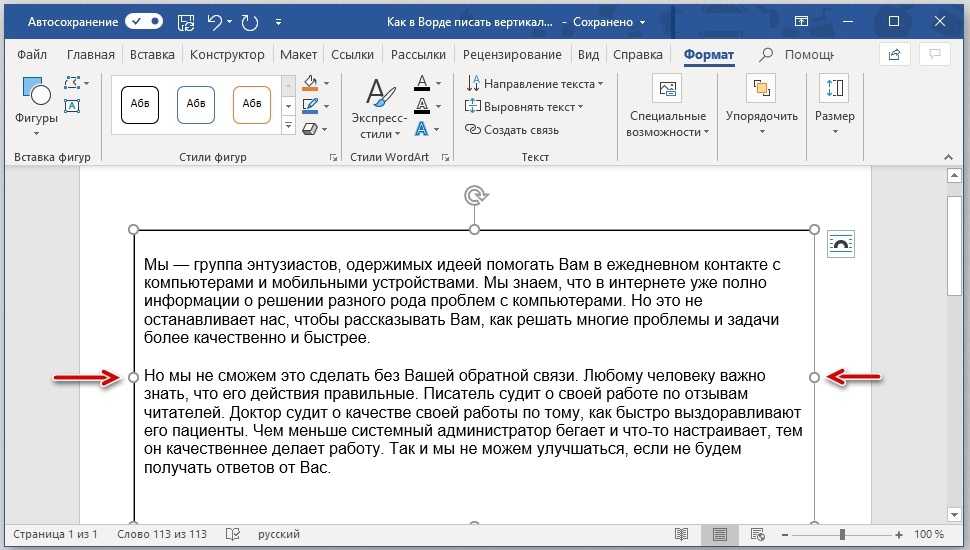Click the Draw Text Box icon
This screenshot has width=970, height=550.
72,105
